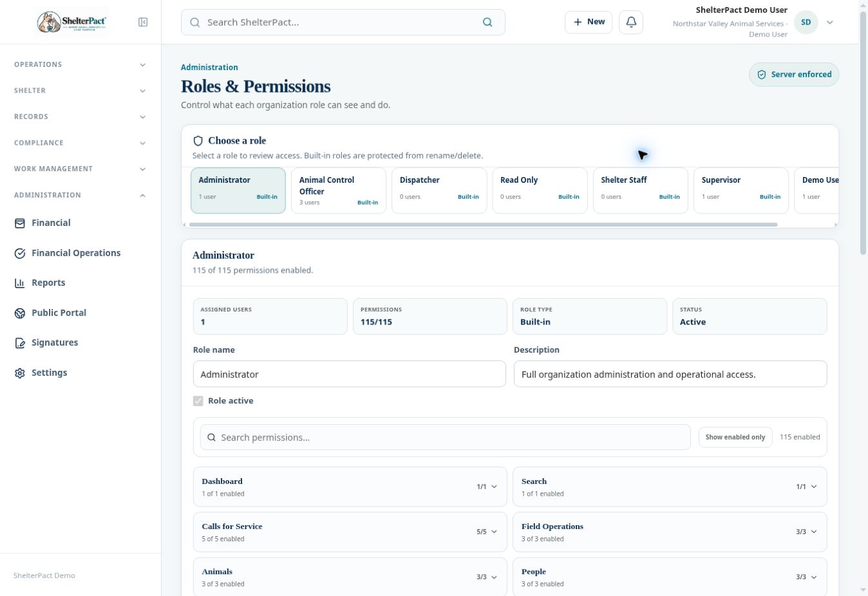Viewport: 868px width, 596px height.
Task: Click the Settings gear icon
Action: click(x=20, y=373)
